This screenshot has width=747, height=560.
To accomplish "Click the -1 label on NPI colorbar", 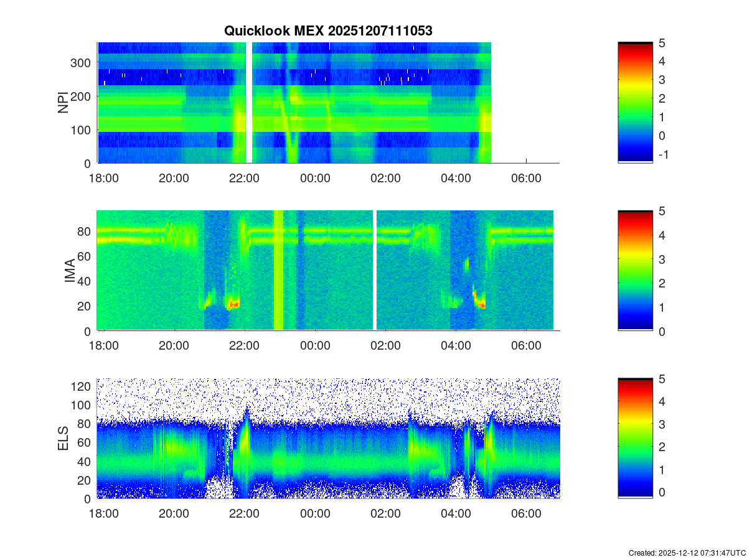I will pos(663,155).
